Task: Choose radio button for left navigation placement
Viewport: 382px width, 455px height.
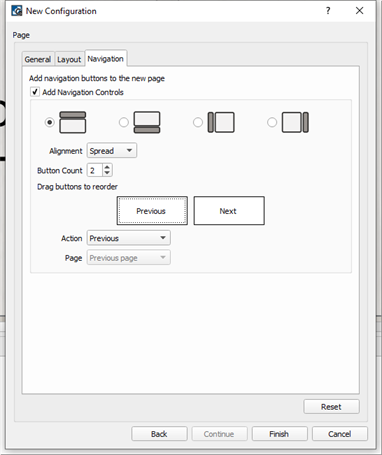Action: 198,122
